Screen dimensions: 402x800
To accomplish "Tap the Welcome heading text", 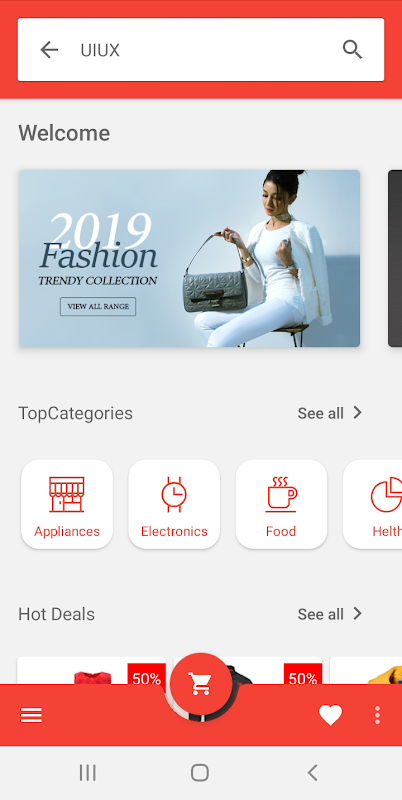I will (x=64, y=134).
